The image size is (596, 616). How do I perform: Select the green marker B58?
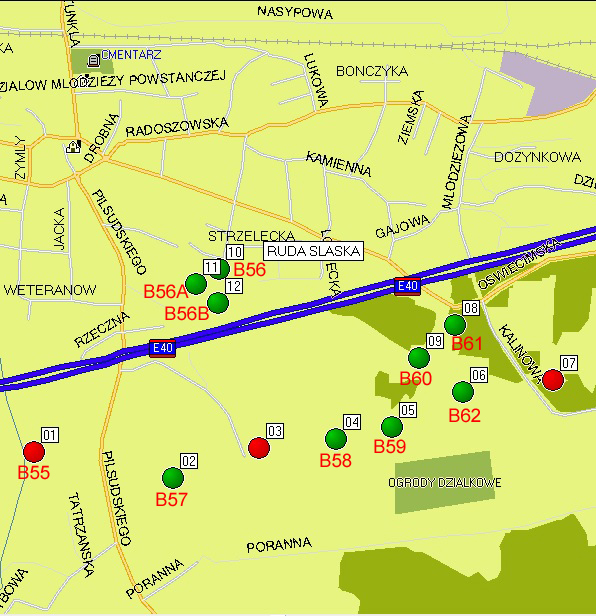pyautogui.click(x=336, y=439)
